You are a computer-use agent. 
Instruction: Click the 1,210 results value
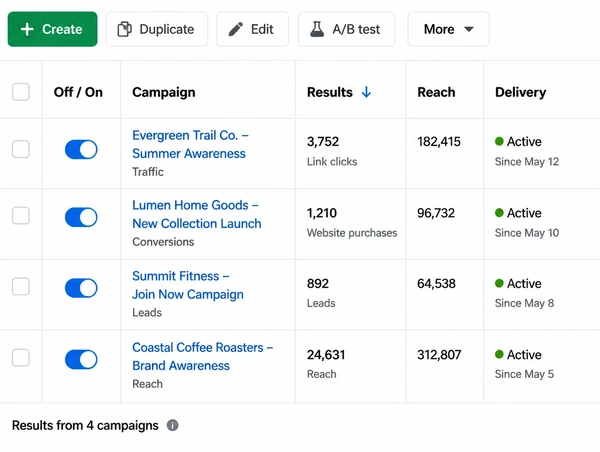pyautogui.click(x=322, y=213)
